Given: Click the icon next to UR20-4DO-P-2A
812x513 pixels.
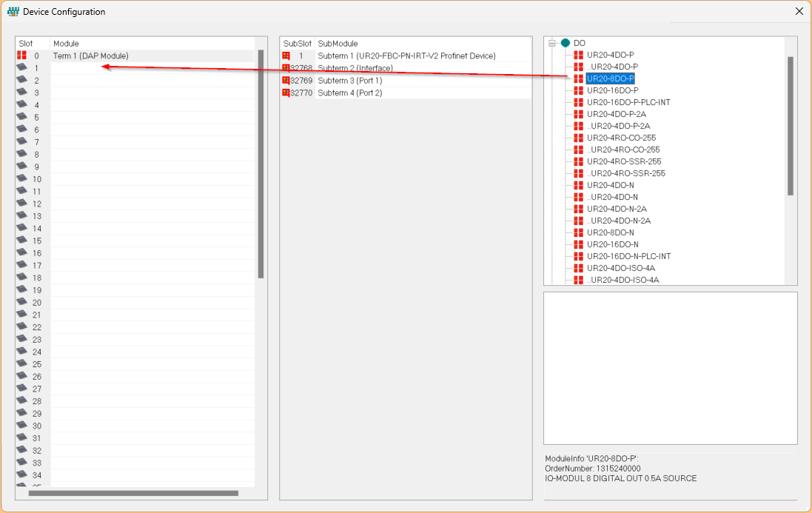Looking at the screenshot, I should coord(578,115).
